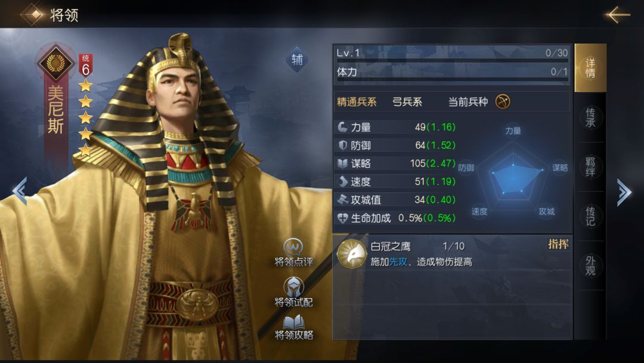Viewport: 644px width, 363px height.
Task: Click the 白冠之鹰 skill icon
Action: pyautogui.click(x=352, y=254)
